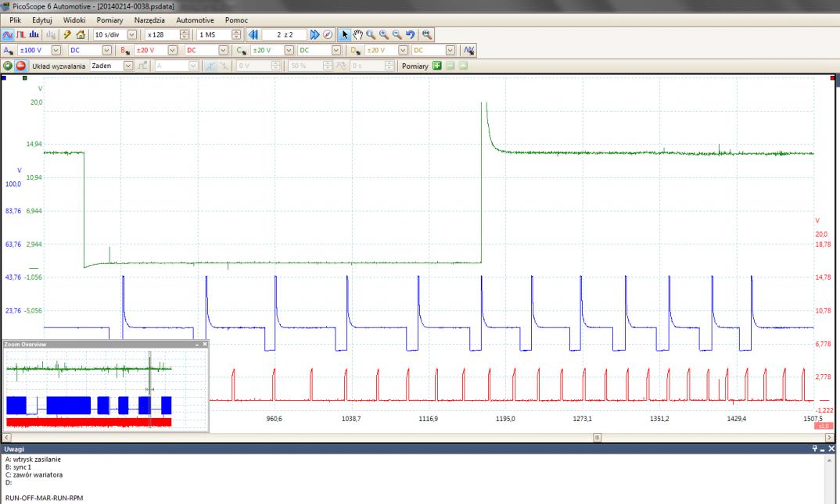
Task: Expand channel A ±100 V range dropdown
Action: (57, 51)
